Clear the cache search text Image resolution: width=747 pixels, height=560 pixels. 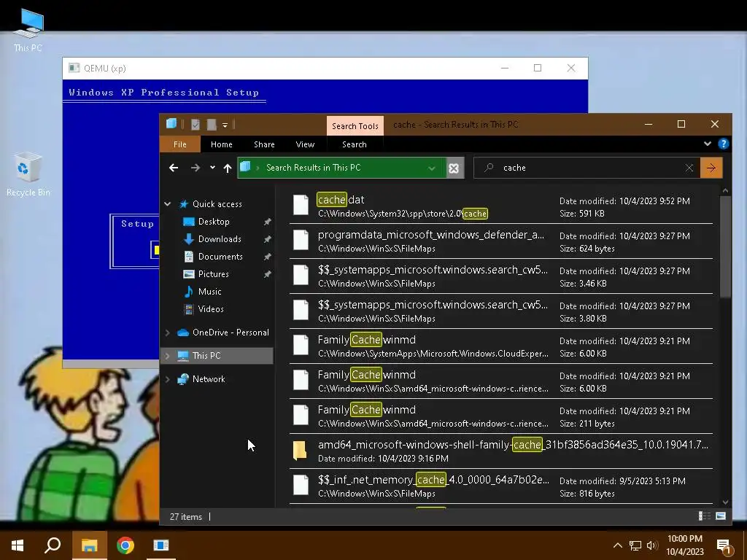coord(689,168)
